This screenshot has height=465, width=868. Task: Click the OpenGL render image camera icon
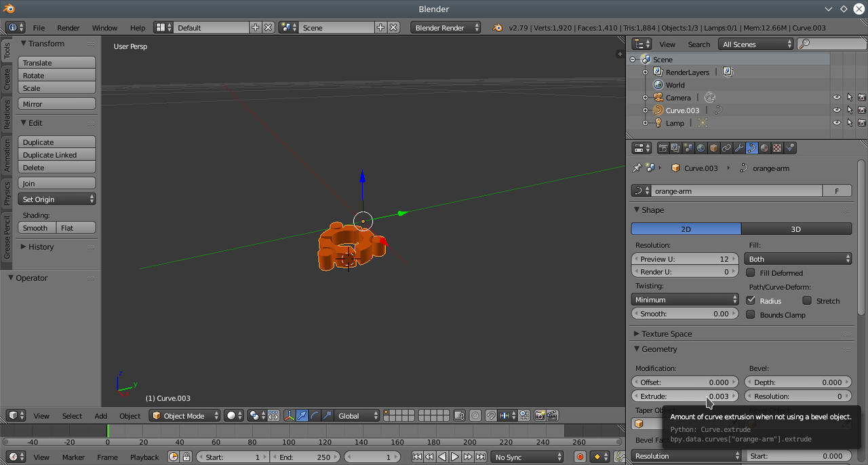point(540,416)
